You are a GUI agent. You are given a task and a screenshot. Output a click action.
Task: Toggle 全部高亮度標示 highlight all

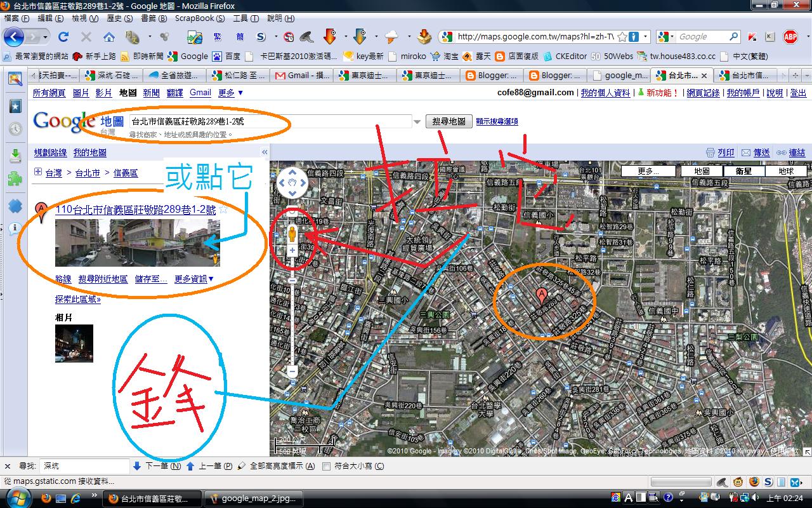point(277,466)
